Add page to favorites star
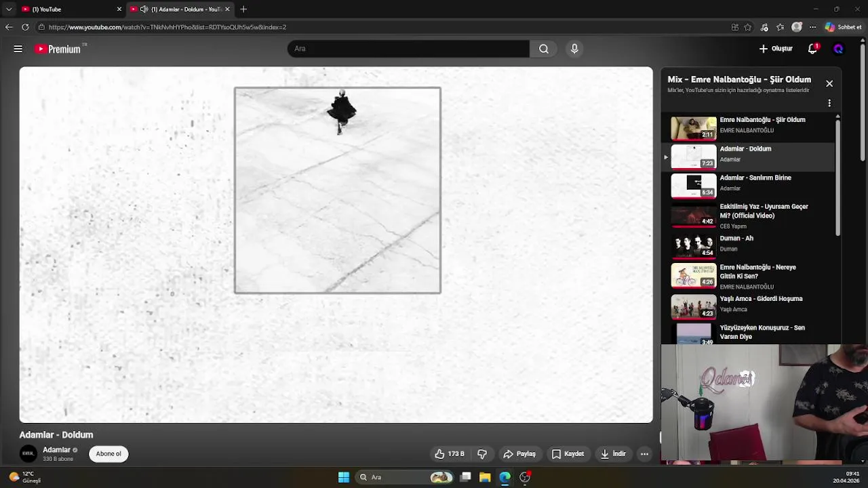 coord(748,27)
